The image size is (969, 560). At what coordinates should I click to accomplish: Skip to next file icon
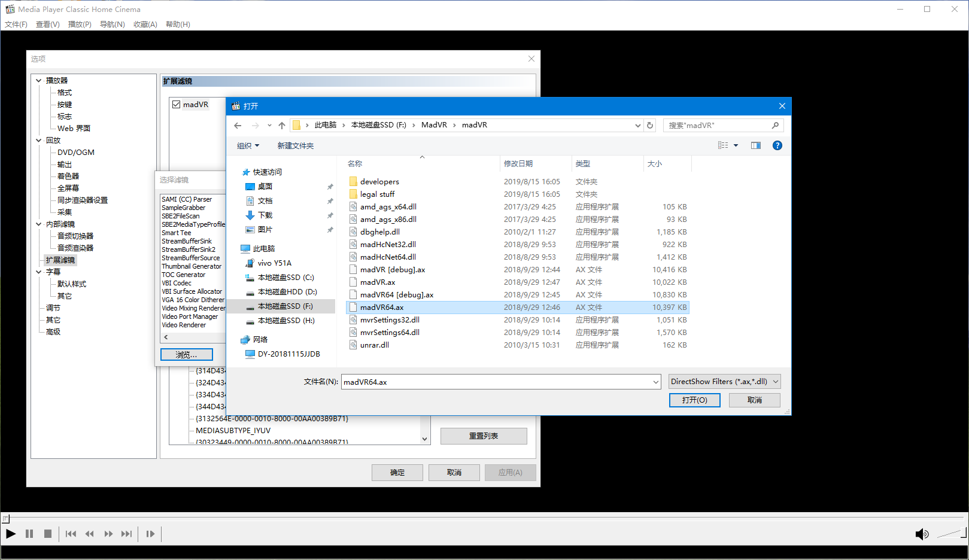point(127,534)
